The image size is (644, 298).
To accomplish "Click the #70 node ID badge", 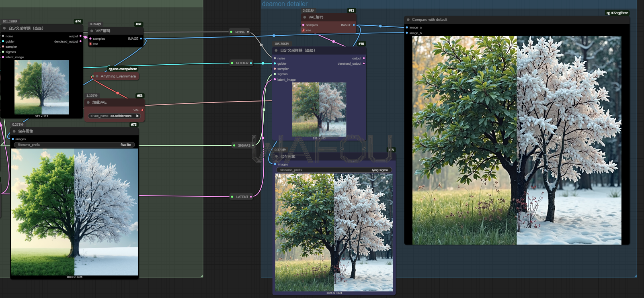I will 361,44.
